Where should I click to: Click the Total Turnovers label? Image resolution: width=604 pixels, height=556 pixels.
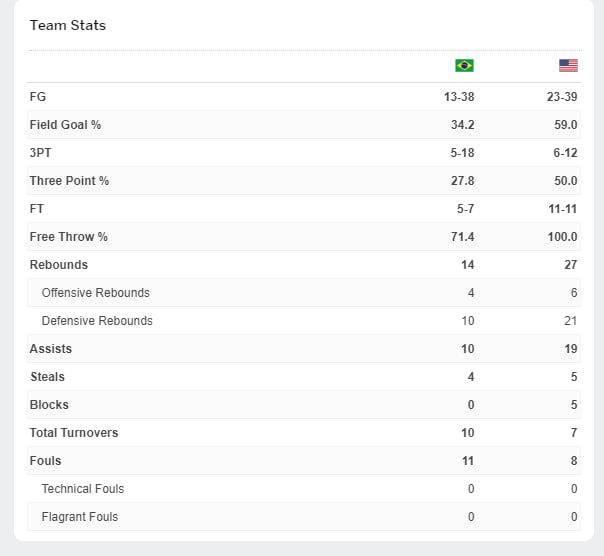[x=74, y=433]
